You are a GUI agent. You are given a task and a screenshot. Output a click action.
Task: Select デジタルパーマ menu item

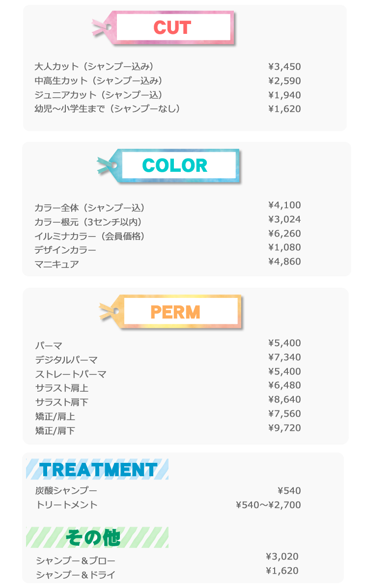tap(66, 360)
